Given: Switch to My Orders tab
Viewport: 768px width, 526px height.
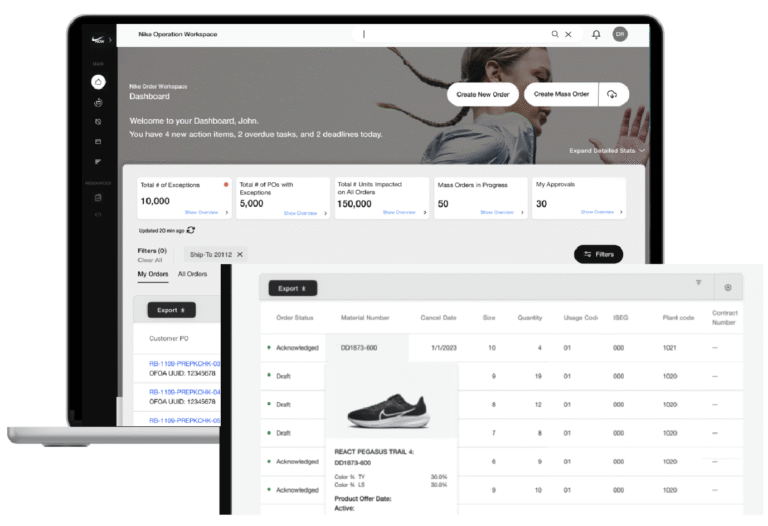Looking at the screenshot, I should pos(153,274).
